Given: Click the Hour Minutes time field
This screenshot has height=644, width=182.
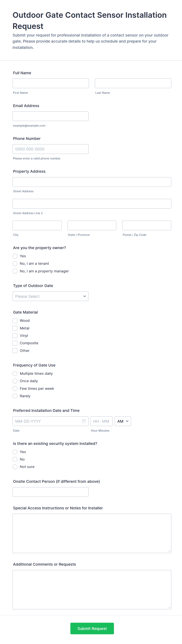Looking at the screenshot, I should tap(101, 421).
